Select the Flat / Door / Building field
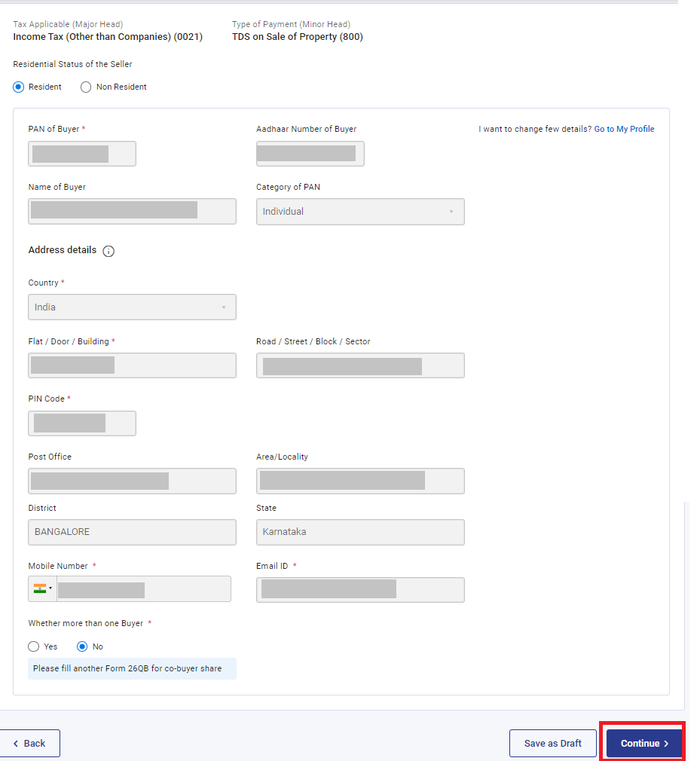 (x=132, y=365)
